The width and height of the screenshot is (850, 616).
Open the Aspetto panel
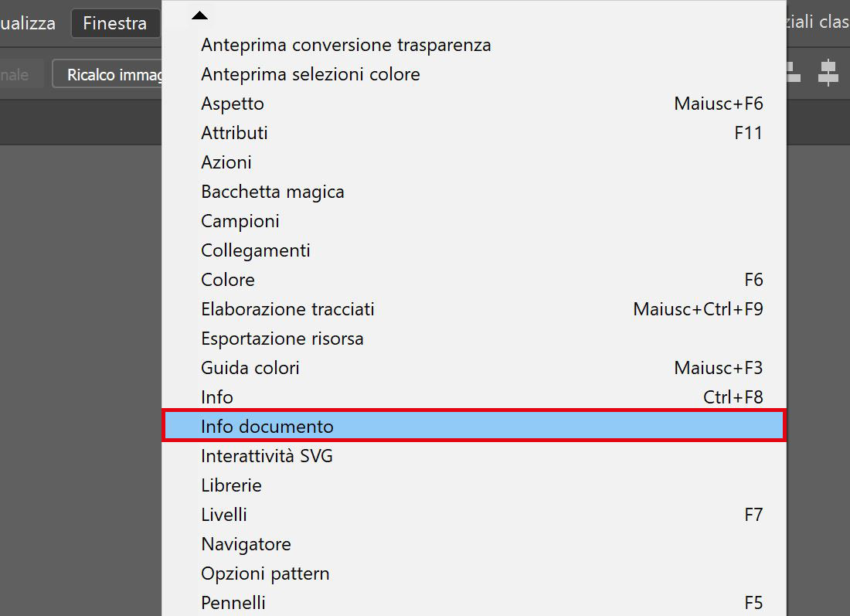(233, 104)
